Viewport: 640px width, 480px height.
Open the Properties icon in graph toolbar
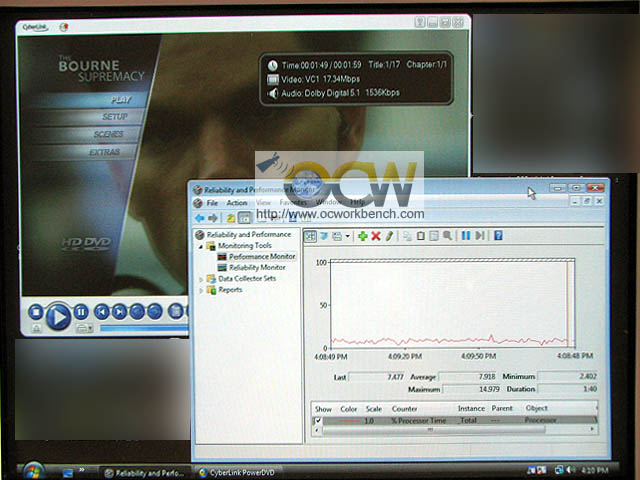coord(434,236)
